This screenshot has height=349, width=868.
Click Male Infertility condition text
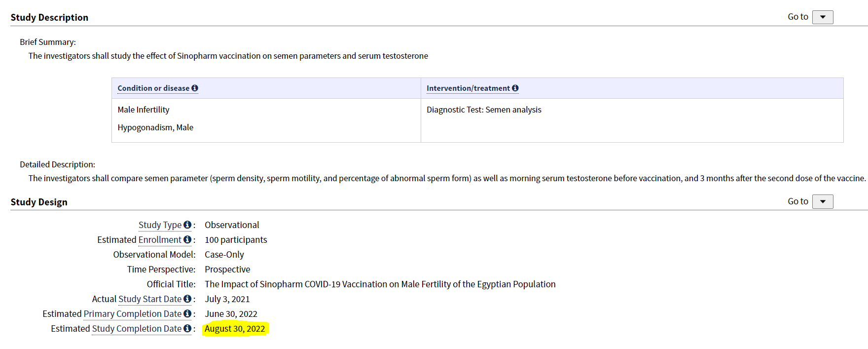tap(144, 110)
